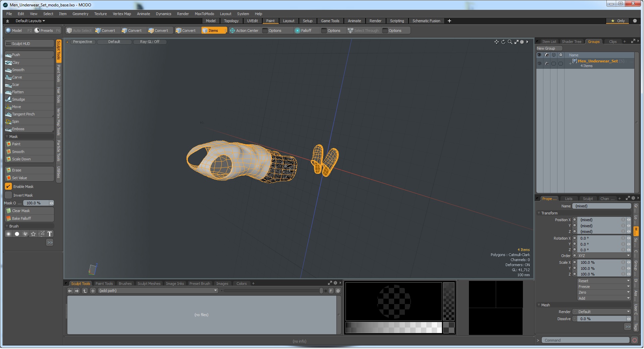Select the Move sculpt tool
Image resolution: width=644 pixels, height=349 pixels.
tap(29, 107)
